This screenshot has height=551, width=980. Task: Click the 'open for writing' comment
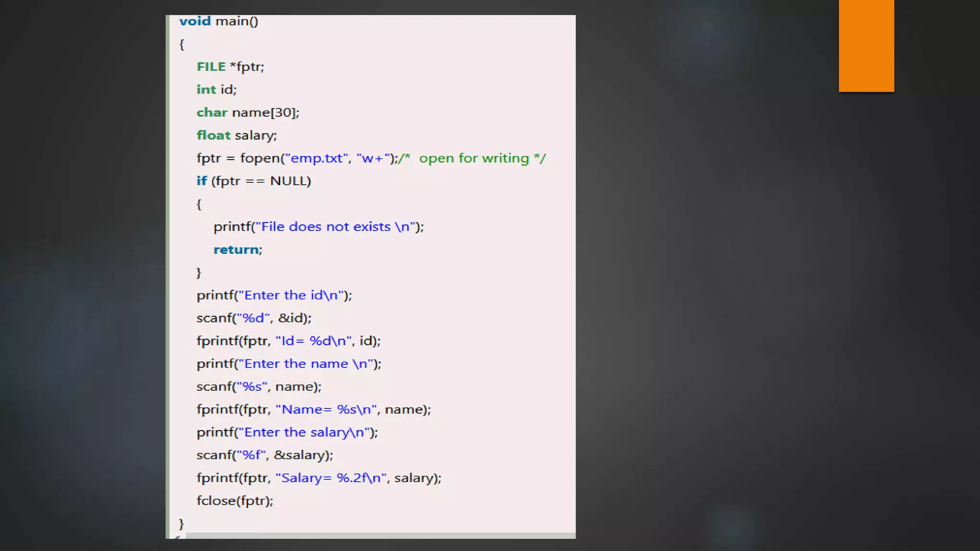473,159
